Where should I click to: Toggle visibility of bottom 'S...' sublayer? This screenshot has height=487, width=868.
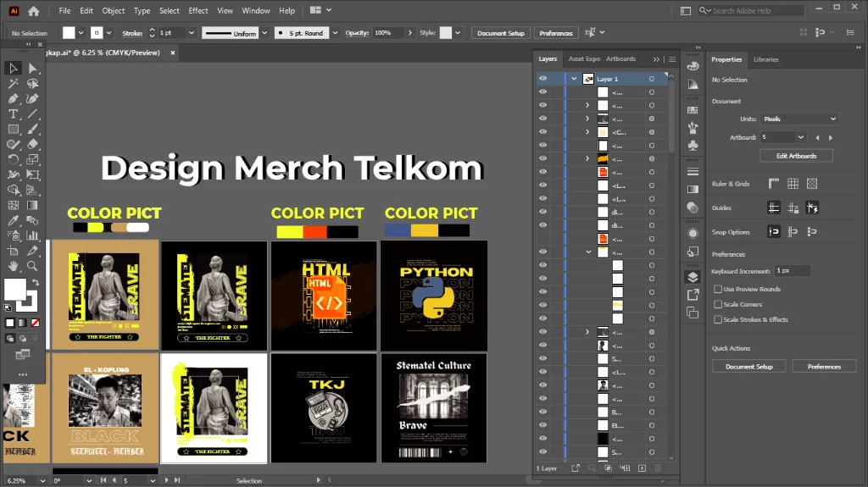(543, 451)
